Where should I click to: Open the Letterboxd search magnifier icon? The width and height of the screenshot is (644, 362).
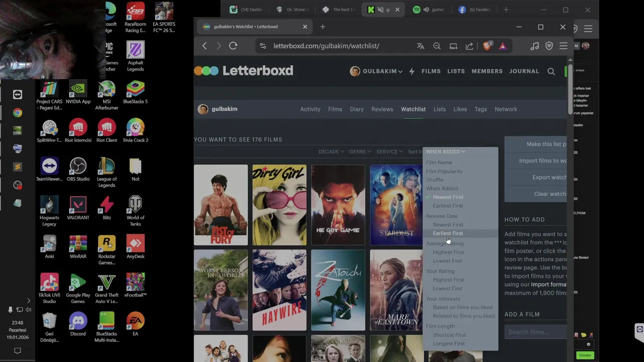coord(551,71)
